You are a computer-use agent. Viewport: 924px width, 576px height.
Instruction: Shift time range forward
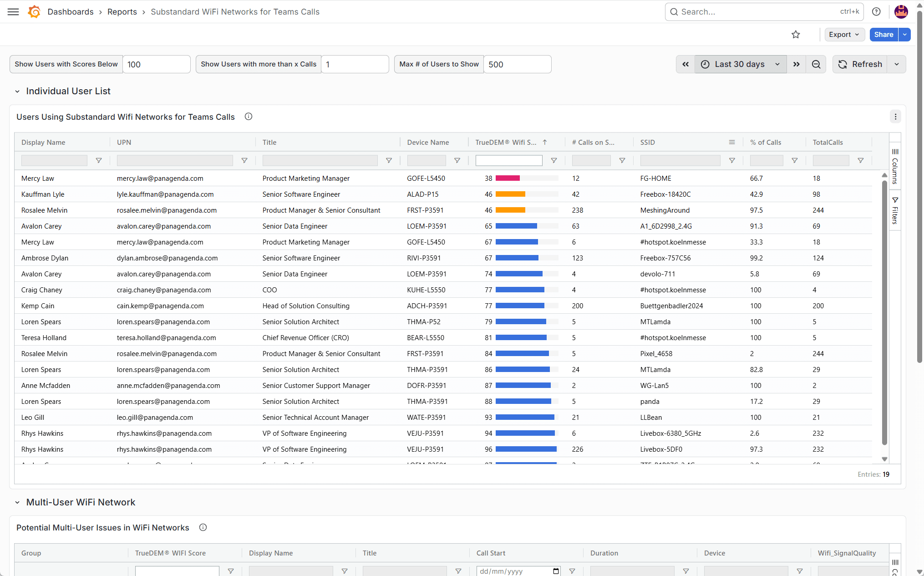point(797,64)
